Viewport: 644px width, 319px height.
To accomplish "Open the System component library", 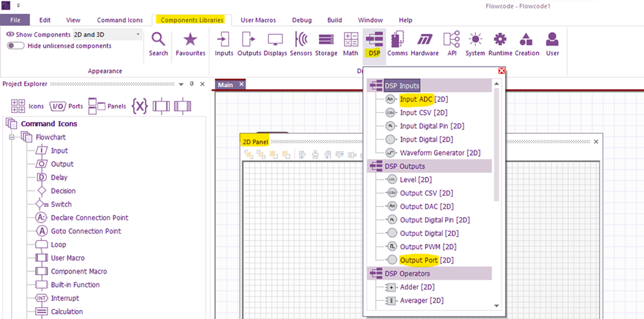I will pos(475,44).
